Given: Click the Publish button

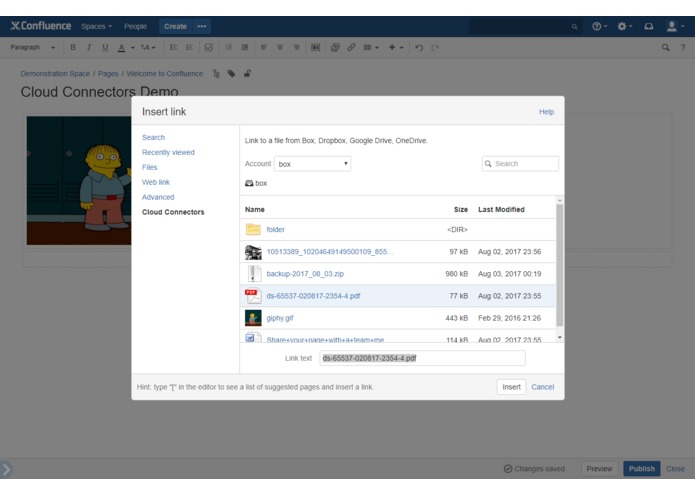Looking at the screenshot, I should coord(641,469).
